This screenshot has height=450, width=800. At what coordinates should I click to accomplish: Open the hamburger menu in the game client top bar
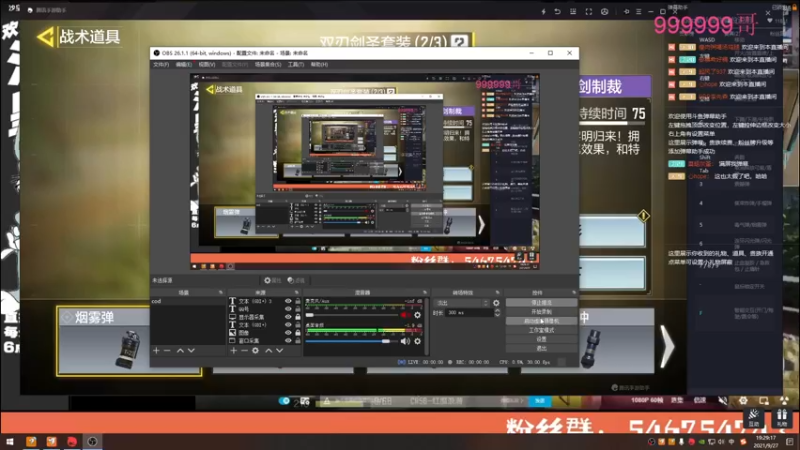click(x=638, y=12)
